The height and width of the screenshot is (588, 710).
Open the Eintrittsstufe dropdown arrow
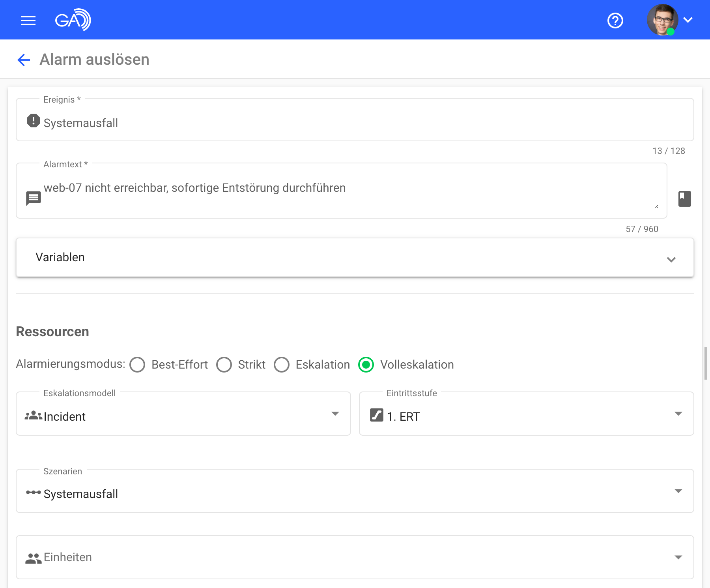tap(678, 414)
